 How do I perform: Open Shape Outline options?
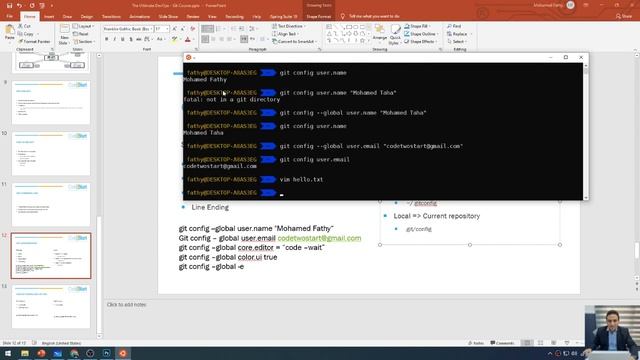420,34
